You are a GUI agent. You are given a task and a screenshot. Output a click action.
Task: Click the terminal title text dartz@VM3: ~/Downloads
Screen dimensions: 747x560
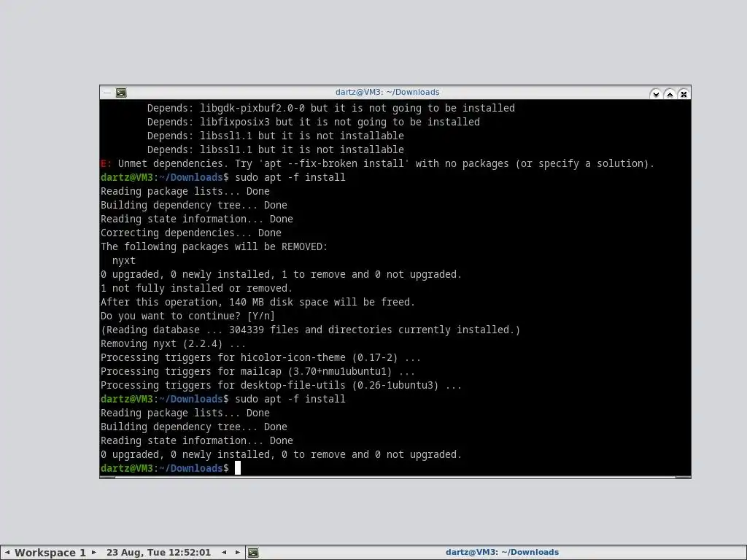click(x=387, y=93)
